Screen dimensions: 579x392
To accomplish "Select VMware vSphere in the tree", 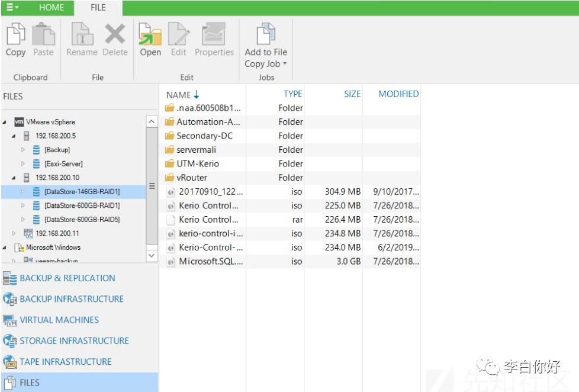I will tap(50, 122).
